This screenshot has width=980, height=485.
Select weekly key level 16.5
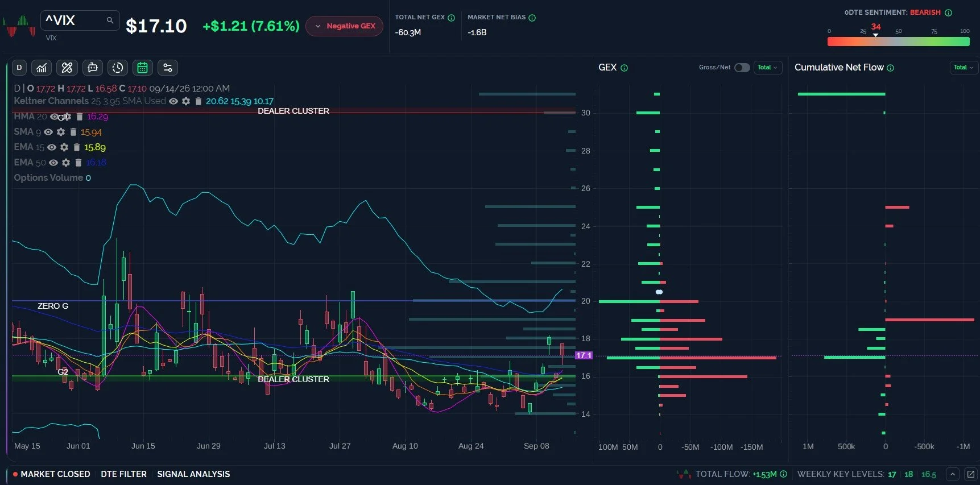(929, 474)
